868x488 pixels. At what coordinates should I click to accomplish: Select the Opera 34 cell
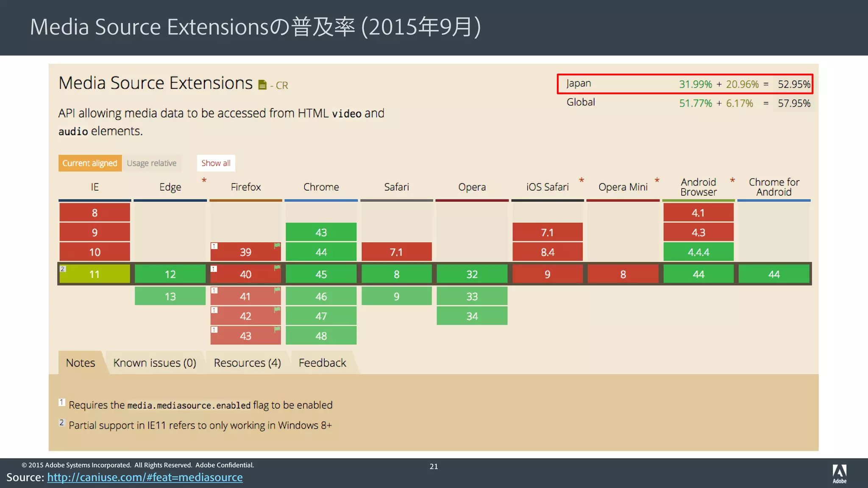click(x=472, y=316)
